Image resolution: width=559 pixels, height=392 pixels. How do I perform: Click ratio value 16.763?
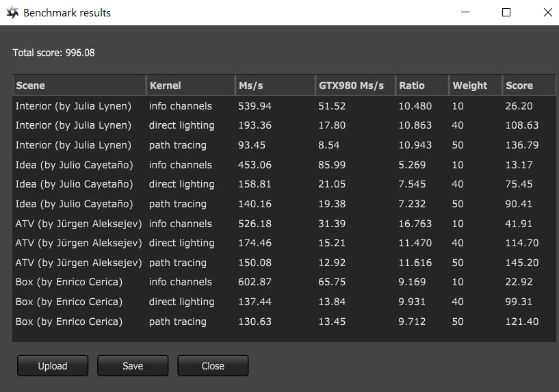point(415,224)
